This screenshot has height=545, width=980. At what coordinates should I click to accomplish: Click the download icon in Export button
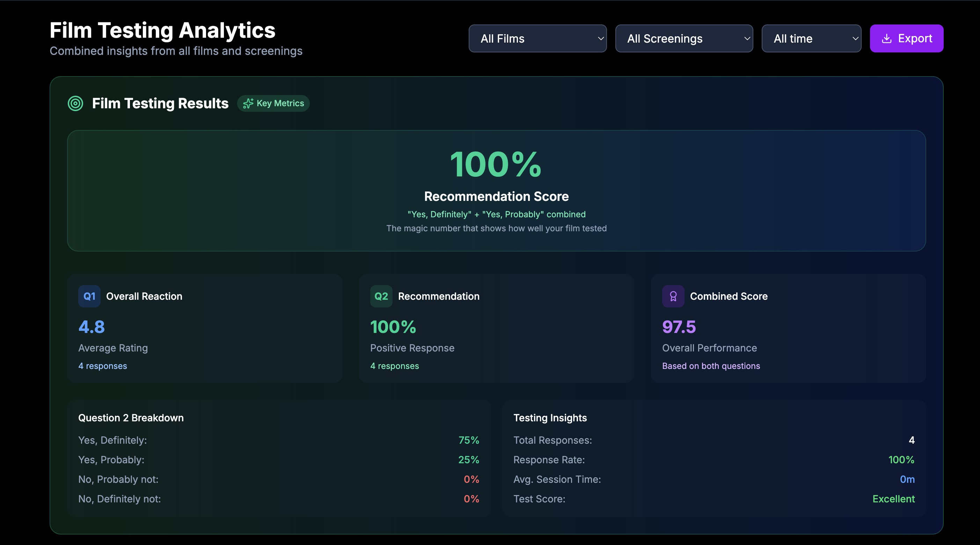[x=887, y=38]
